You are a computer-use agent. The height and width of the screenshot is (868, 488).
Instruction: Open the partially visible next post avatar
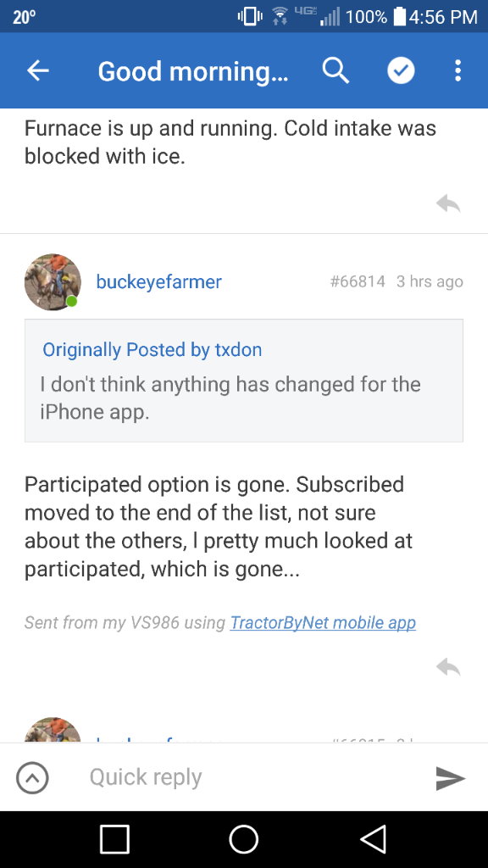(53, 730)
